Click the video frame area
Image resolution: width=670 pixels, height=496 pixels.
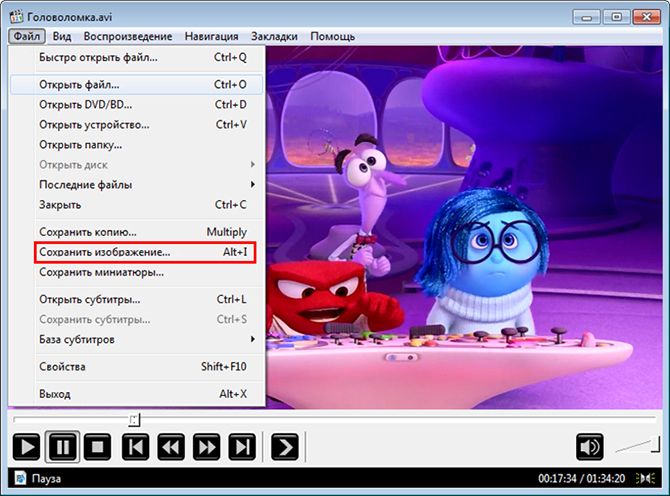[464, 227]
